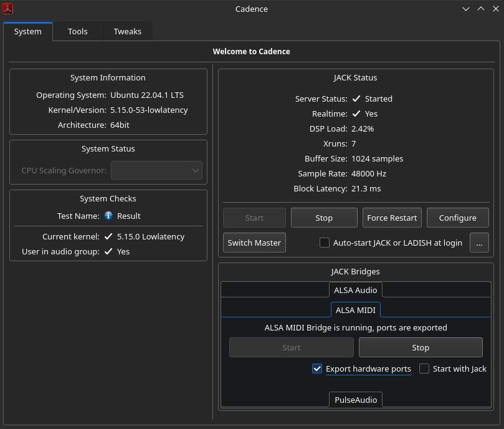Click the User in audio group checkmark

pos(108,251)
